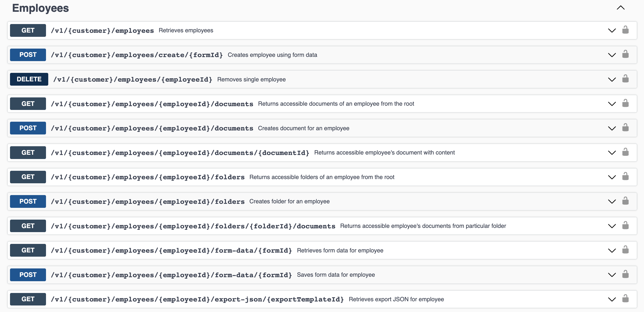Click lock icon on Retrieves form data row
The image size is (644, 312).
(625, 250)
